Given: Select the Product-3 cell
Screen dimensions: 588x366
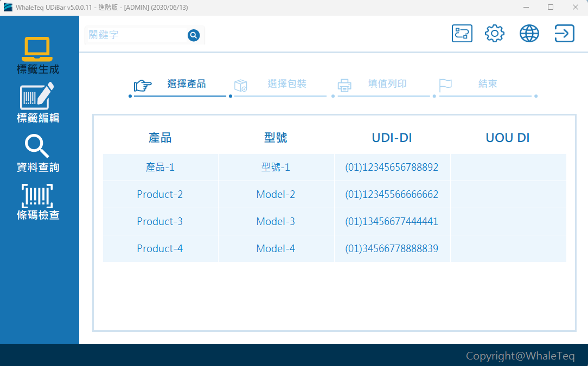Looking at the screenshot, I should (x=160, y=221).
